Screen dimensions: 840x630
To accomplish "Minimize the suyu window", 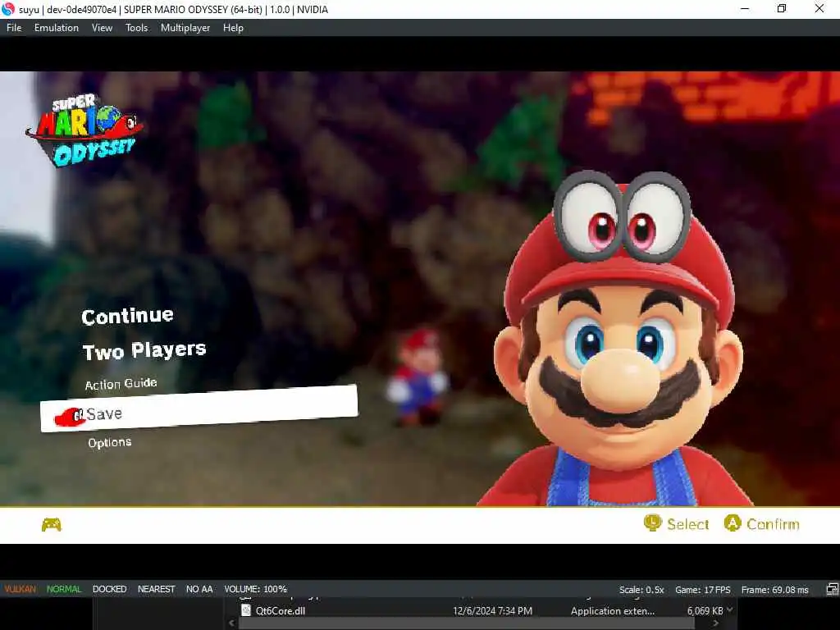I will (x=745, y=8).
